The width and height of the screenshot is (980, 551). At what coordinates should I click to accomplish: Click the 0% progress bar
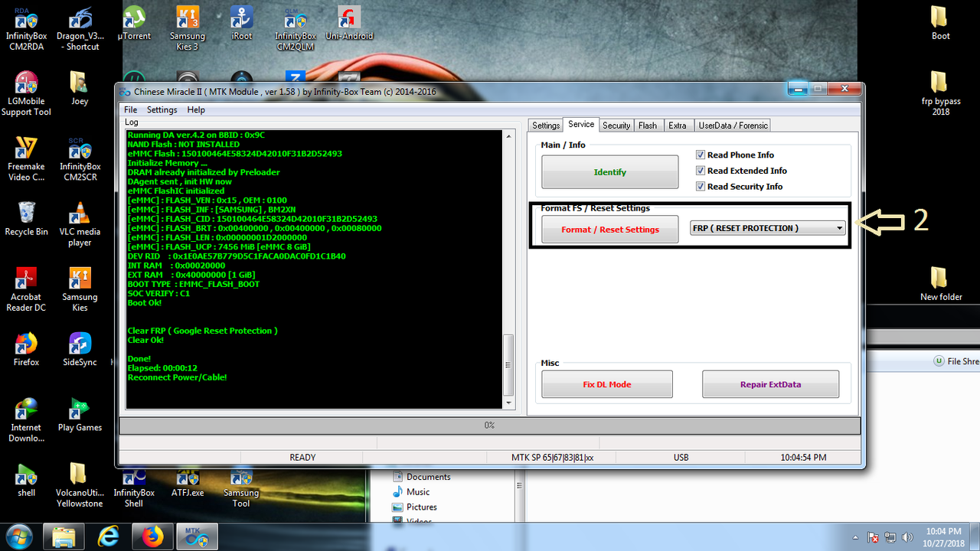click(x=490, y=425)
